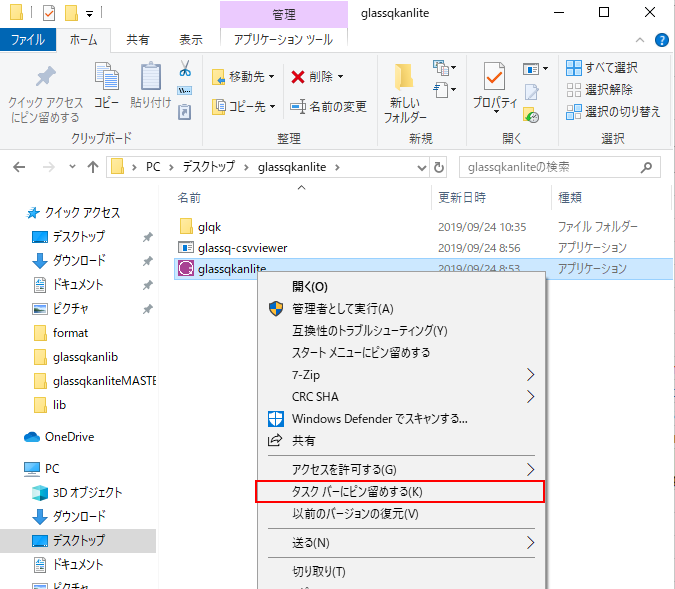Open the recent locations dropdown arrow
Image resolution: width=675 pixels, height=589 pixels.
(72, 167)
